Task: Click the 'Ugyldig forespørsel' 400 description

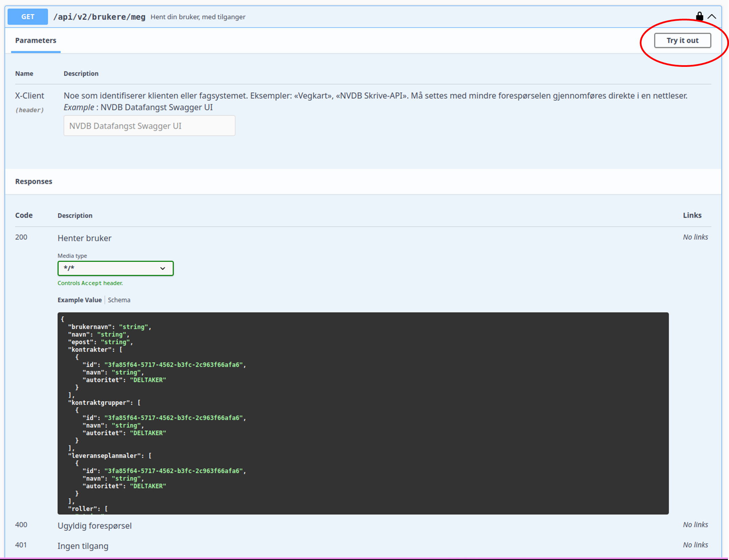Action: (94, 526)
